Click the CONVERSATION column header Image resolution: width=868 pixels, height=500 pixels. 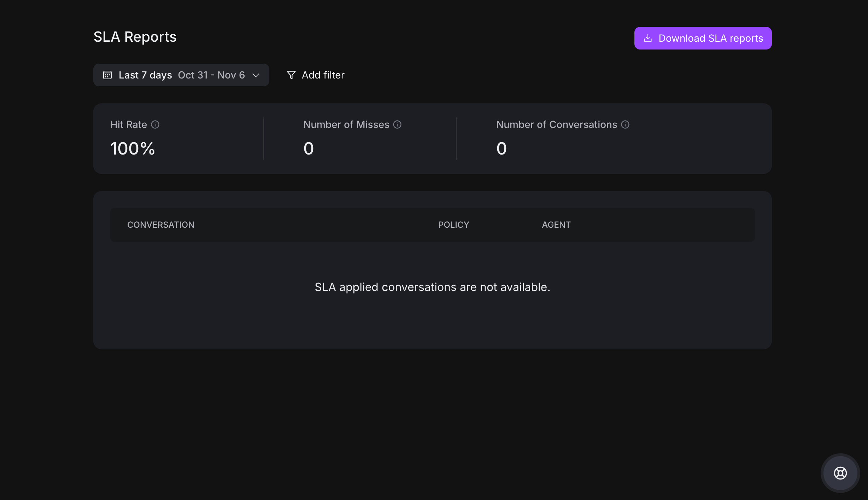click(161, 225)
